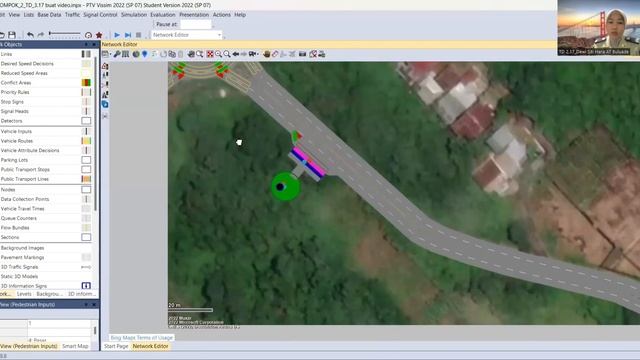
Task: Toggle Detectors graphic display box
Action: 86,121
